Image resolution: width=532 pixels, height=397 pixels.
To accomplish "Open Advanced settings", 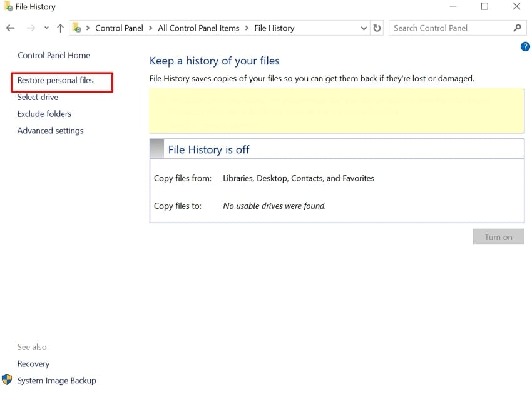I will 50,131.
